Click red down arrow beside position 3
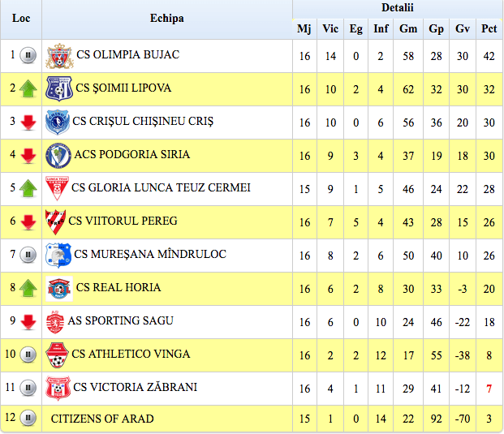Screen dimensions: 504x434 click(28, 122)
